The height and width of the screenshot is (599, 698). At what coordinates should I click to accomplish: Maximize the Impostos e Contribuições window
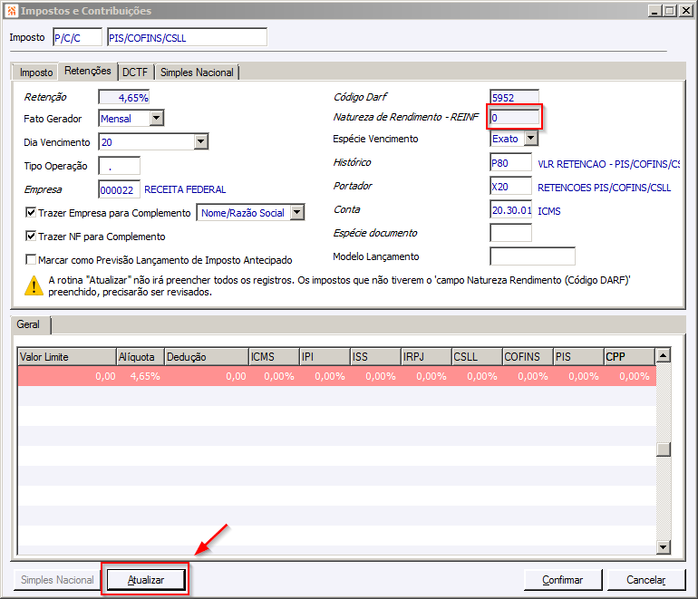coord(670,11)
